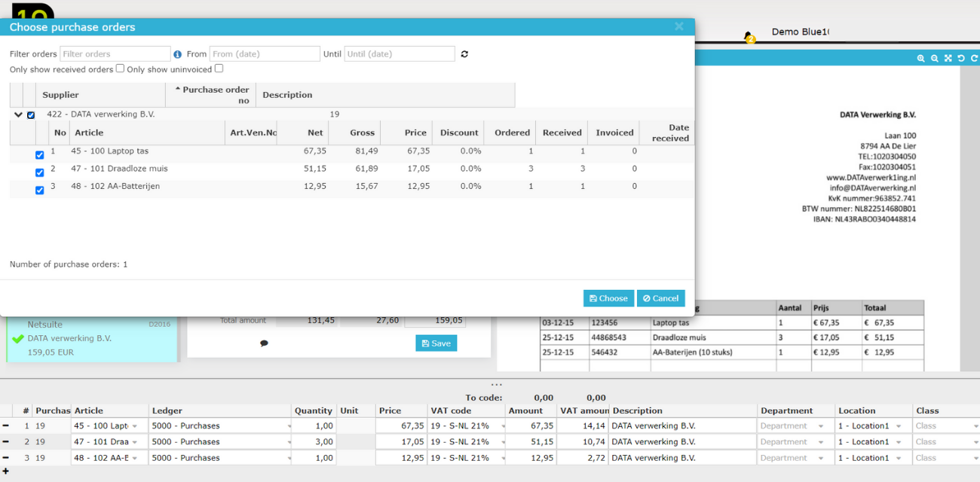Uncheck the 48 - 102 AA-Batterijen line
The height and width of the screenshot is (482, 980).
point(40,191)
